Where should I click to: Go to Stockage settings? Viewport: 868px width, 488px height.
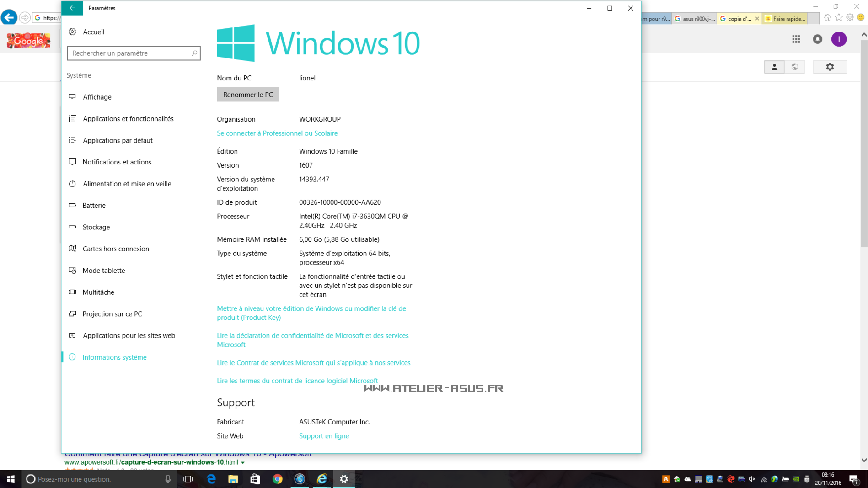click(x=96, y=227)
